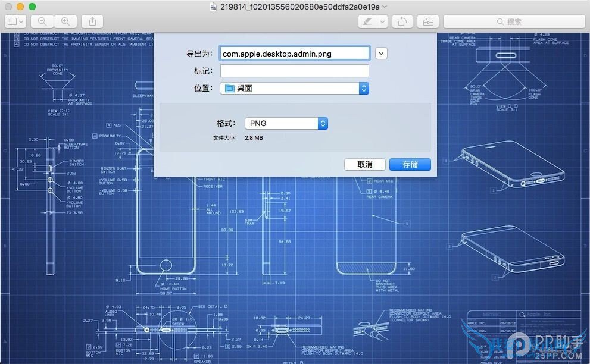Open the document title chevron menu
The height and width of the screenshot is (364, 590).
pos(385,7)
